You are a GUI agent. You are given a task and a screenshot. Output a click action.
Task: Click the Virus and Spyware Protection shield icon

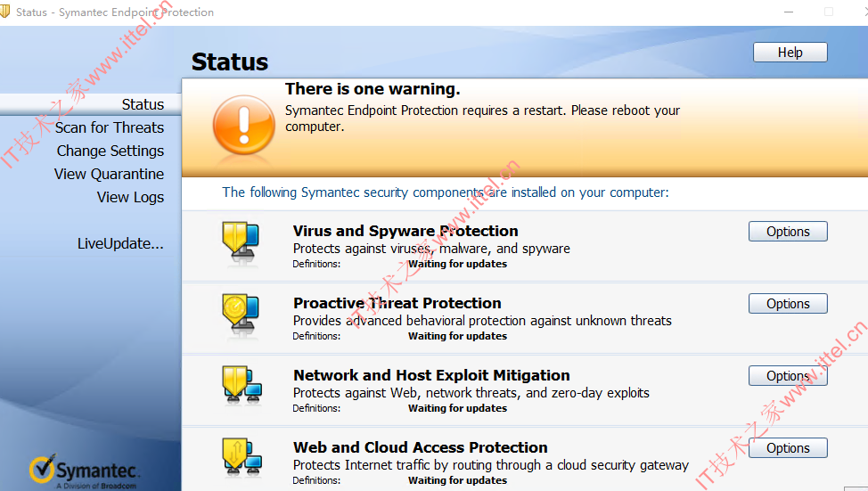241,242
